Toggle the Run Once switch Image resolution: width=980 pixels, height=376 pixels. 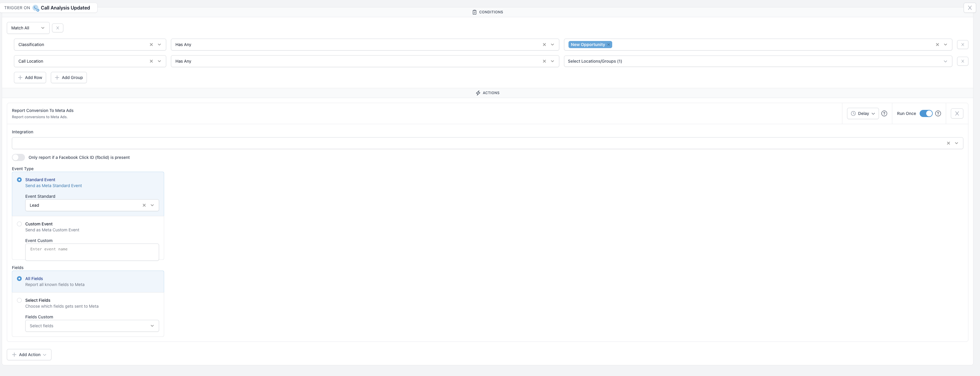click(926, 113)
